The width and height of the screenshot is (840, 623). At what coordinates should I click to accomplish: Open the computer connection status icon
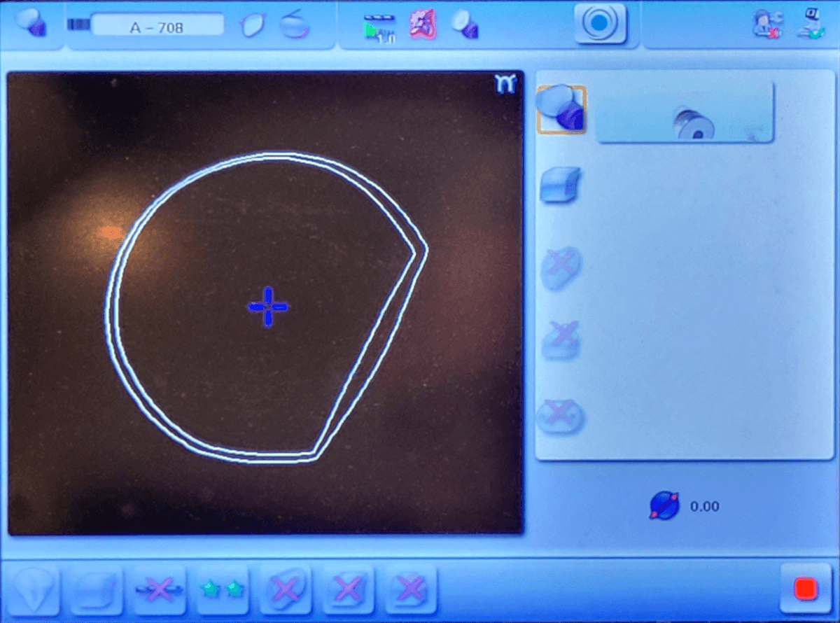pyautogui.click(x=810, y=25)
